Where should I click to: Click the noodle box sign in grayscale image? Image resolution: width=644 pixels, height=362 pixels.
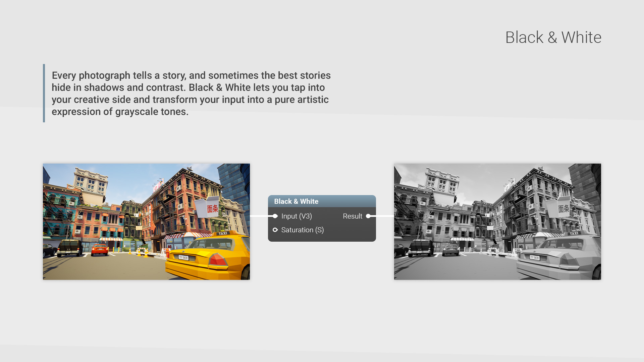[560, 208]
